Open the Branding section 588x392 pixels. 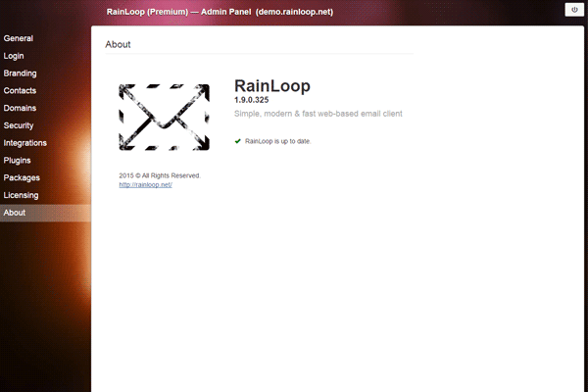(20, 73)
